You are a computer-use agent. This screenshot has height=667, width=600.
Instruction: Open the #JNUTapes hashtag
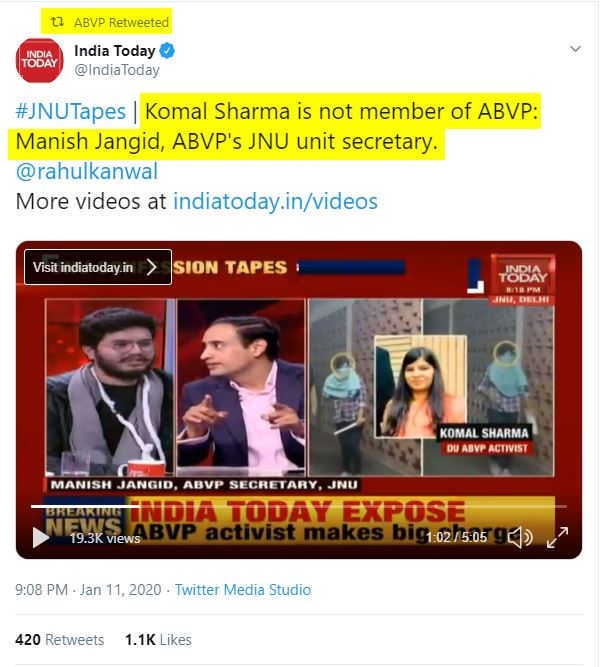click(71, 111)
